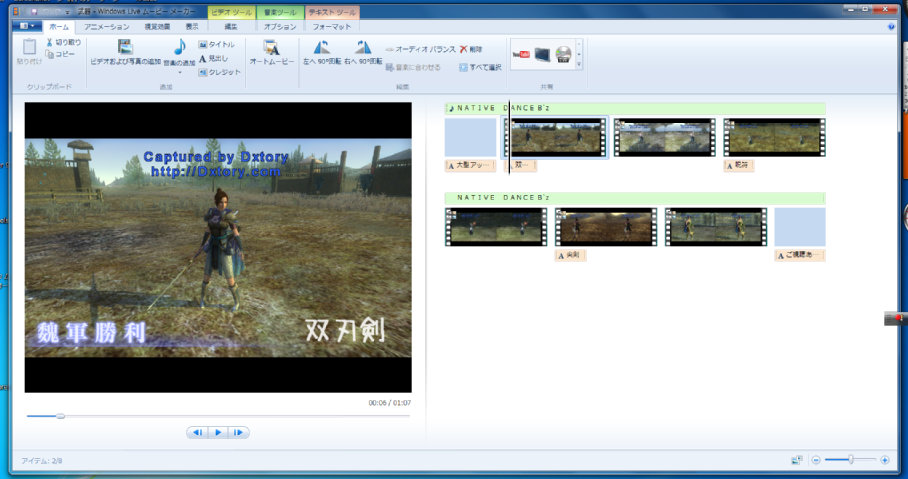Burn movie to DVD icon
This screenshot has width=908, height=479.
563,54
